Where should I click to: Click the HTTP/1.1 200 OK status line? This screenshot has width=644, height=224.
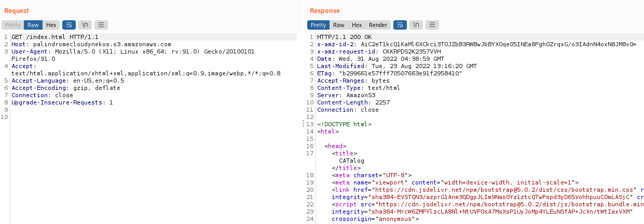tap(344, 37)
